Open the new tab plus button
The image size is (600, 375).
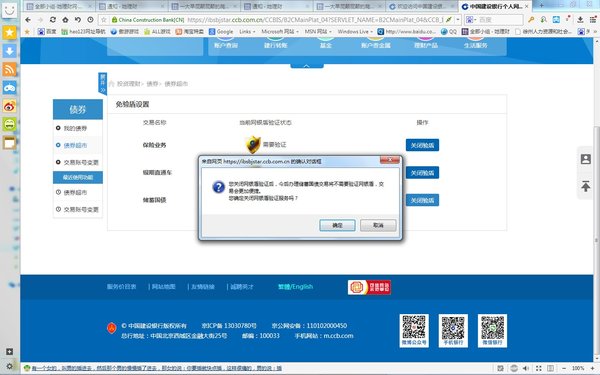pos(541,5)
